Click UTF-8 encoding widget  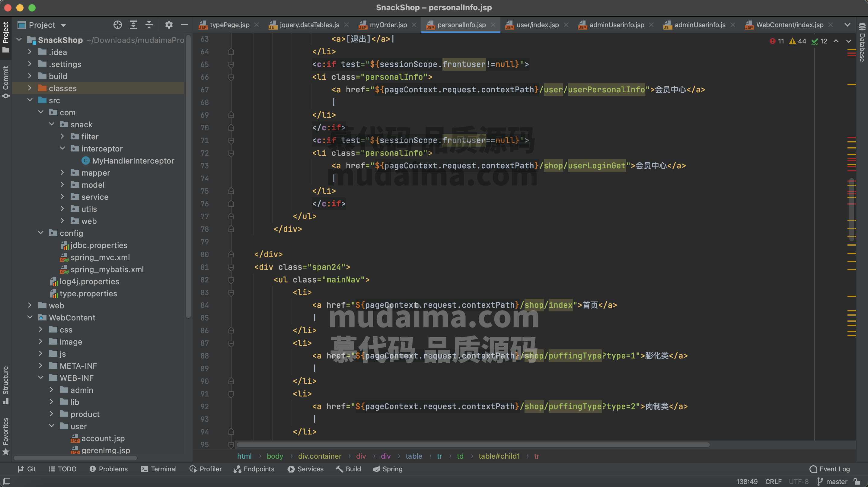coord(799,482)
